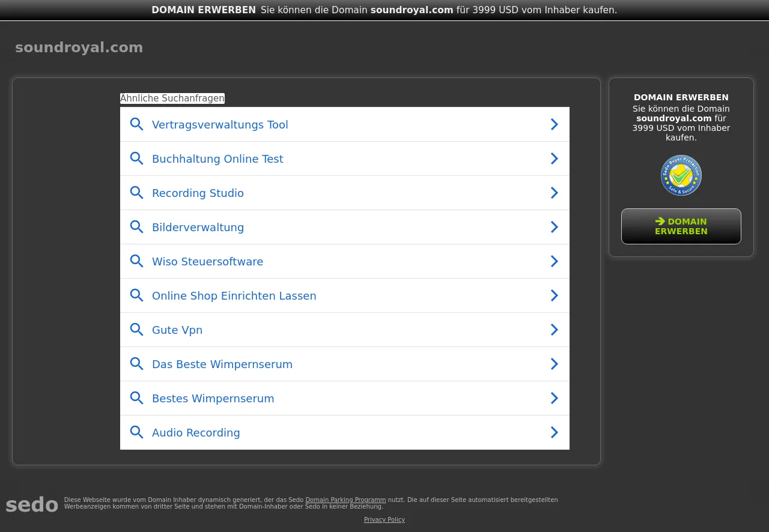
Task: Open the Privacy Policy link
Action: (x=384, y=519)
